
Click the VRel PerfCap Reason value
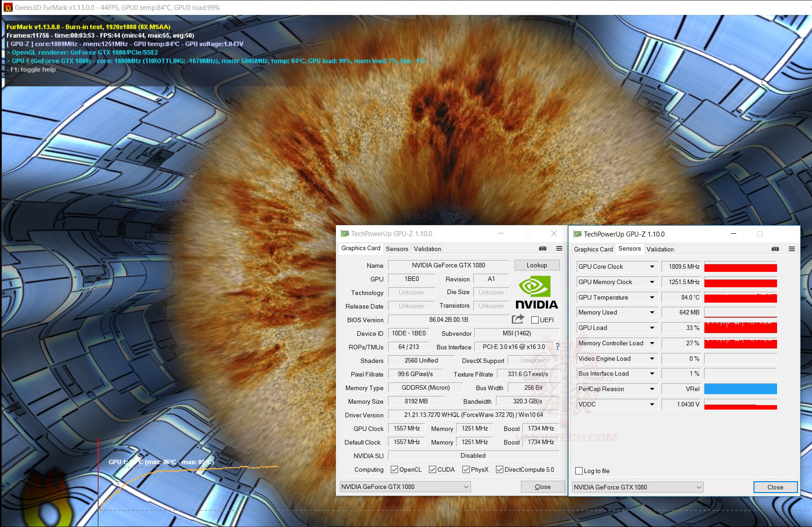(681, 389)
